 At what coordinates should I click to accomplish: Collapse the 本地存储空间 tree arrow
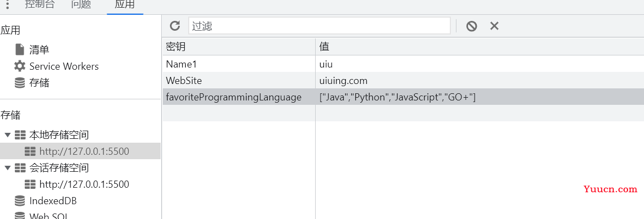tap(7, 134)
